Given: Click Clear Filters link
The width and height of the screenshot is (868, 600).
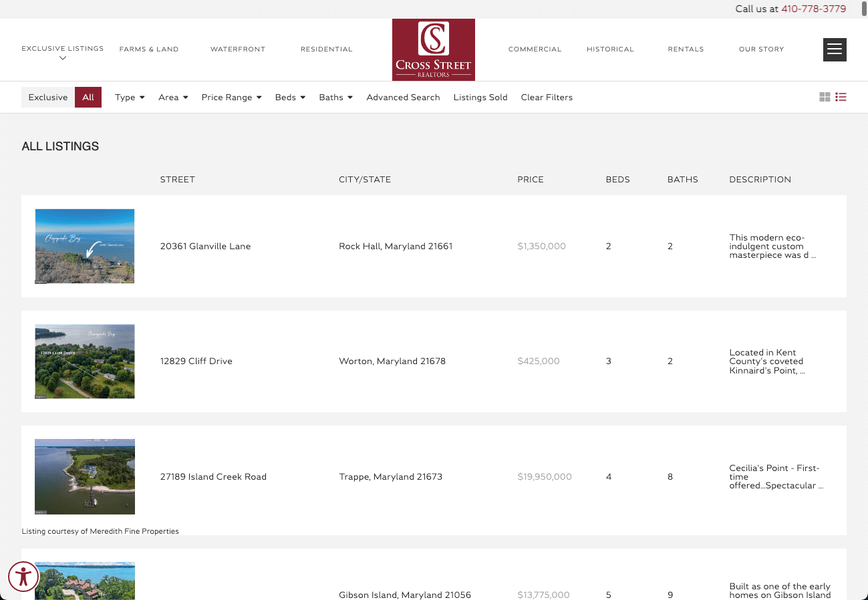Looking at the screenshot, I should pos(547,98).
